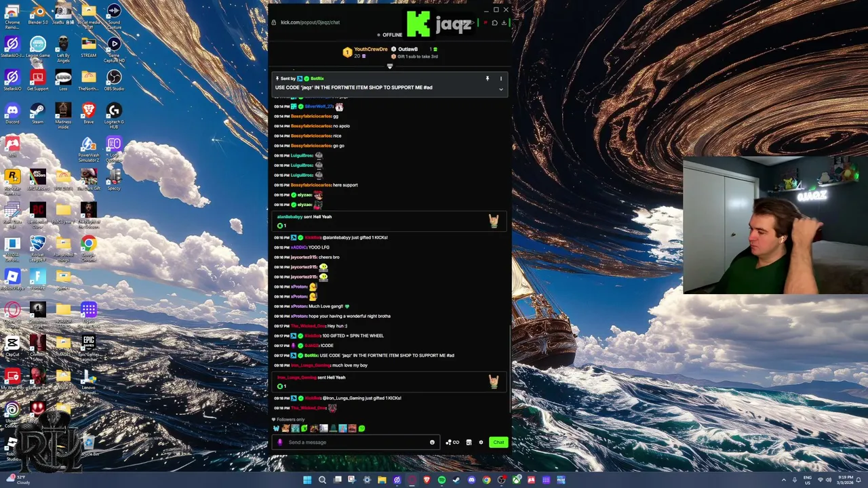The width and height of the screenshot is (868, 488).
Task: Open the Sound Capture desktop shortcut
Action: pyautogui.click(x=114, y=15)
